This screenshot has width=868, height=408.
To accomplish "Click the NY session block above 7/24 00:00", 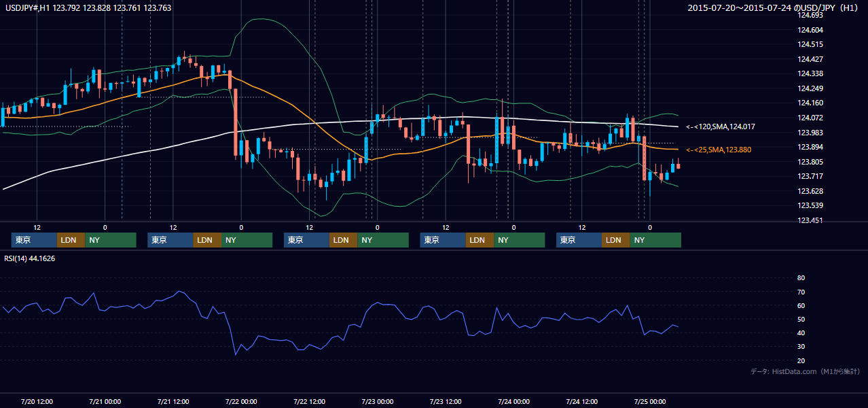I will tap(520, 240).
